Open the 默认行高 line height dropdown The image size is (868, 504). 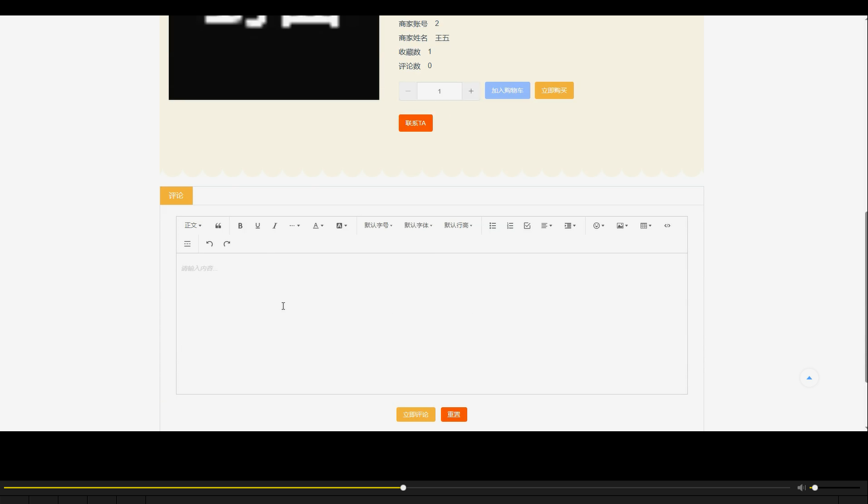point(459,226)
